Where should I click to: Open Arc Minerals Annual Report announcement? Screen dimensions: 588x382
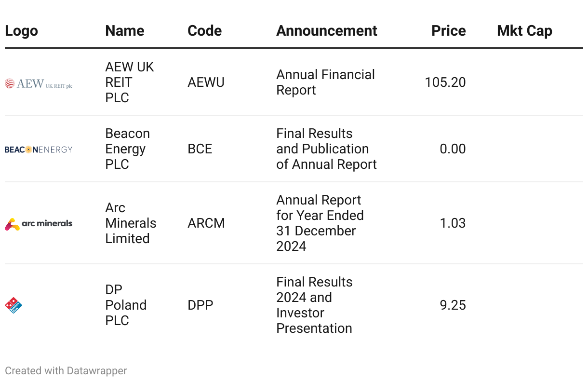320,223
